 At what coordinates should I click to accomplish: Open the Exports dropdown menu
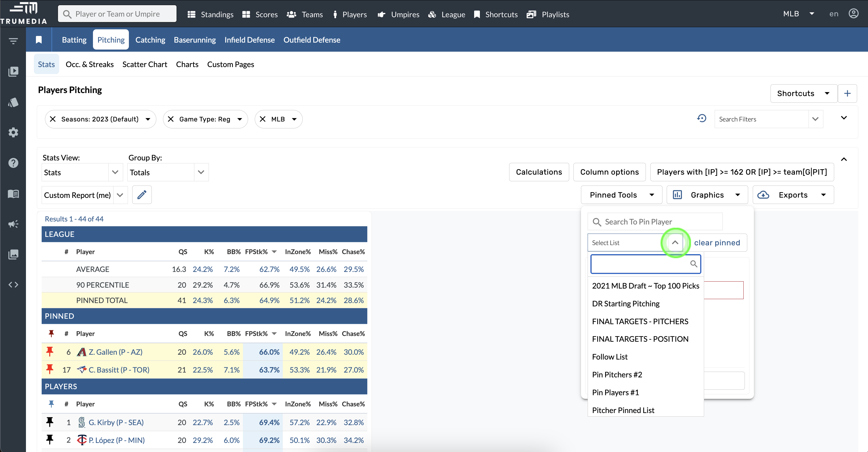point(793,195)
